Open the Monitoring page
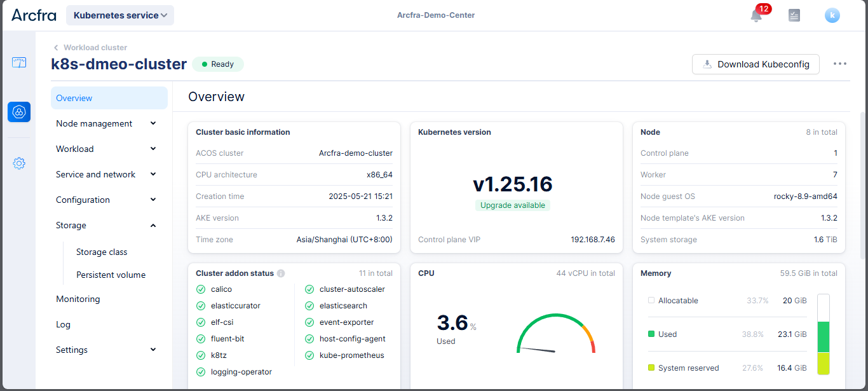This screenshot has height=391, width=868. point(78,299)
